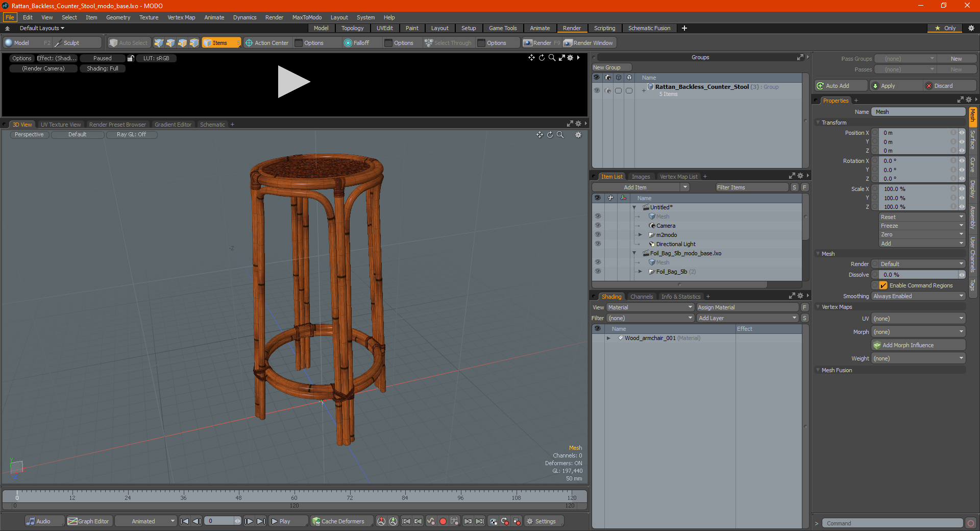Toggle visibility of Rattan_Backless_Counter_Stool group
This screenshot has height=531, width=980.
point(596,90)
